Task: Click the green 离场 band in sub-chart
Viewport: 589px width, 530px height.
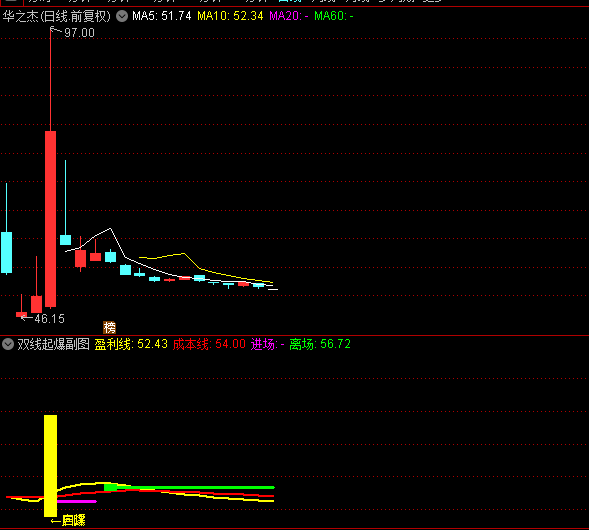Action: point(189,488)
